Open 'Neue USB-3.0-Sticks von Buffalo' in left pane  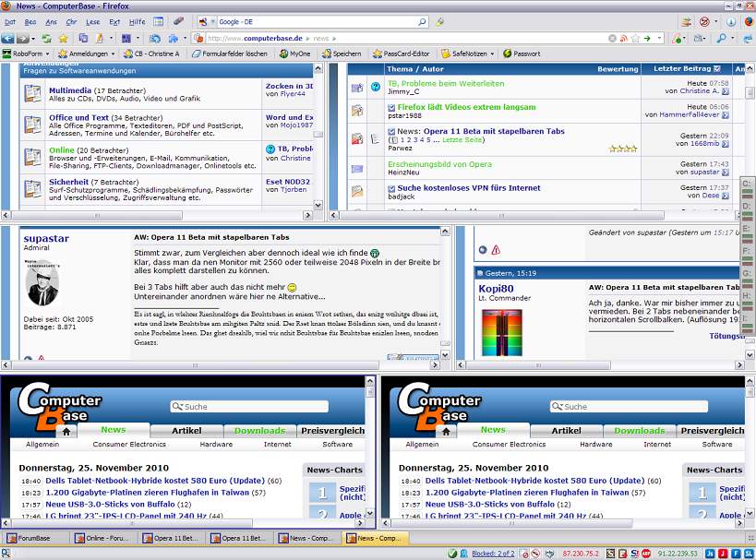(x=110, y=505)
